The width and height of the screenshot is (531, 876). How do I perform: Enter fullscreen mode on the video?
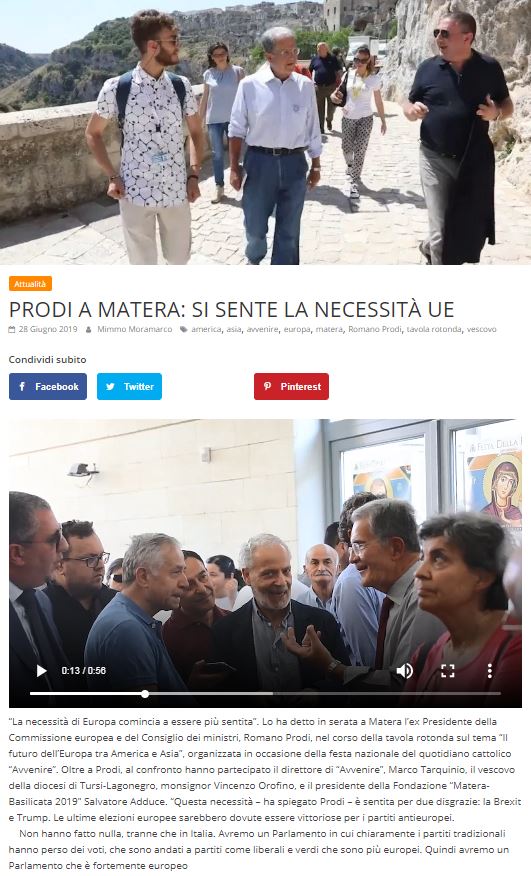[x=448, y=670]
